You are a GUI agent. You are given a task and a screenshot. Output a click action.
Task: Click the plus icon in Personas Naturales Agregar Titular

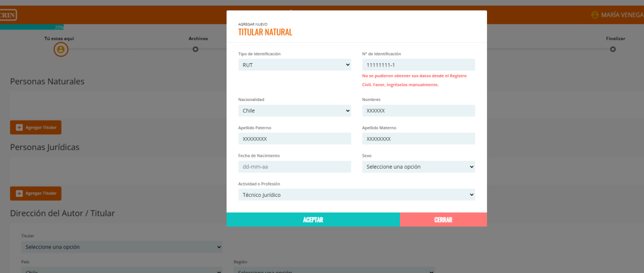19,127
